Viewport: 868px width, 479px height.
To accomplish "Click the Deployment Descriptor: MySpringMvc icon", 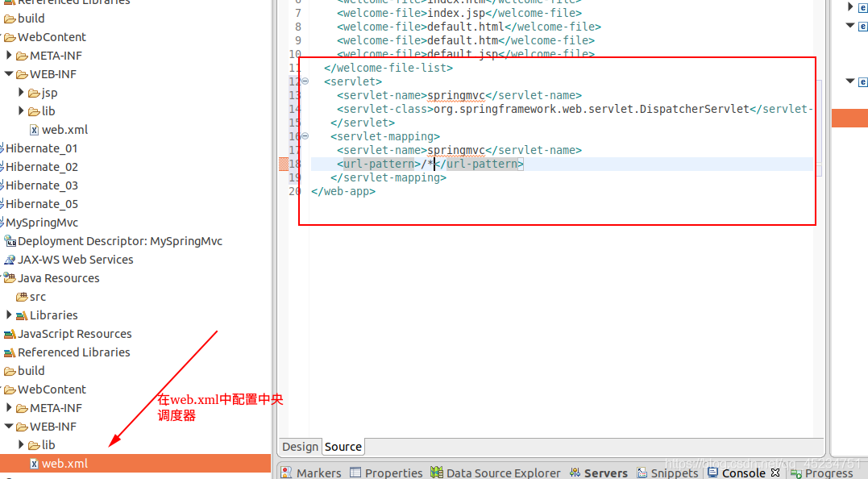I will pos(11,240).
